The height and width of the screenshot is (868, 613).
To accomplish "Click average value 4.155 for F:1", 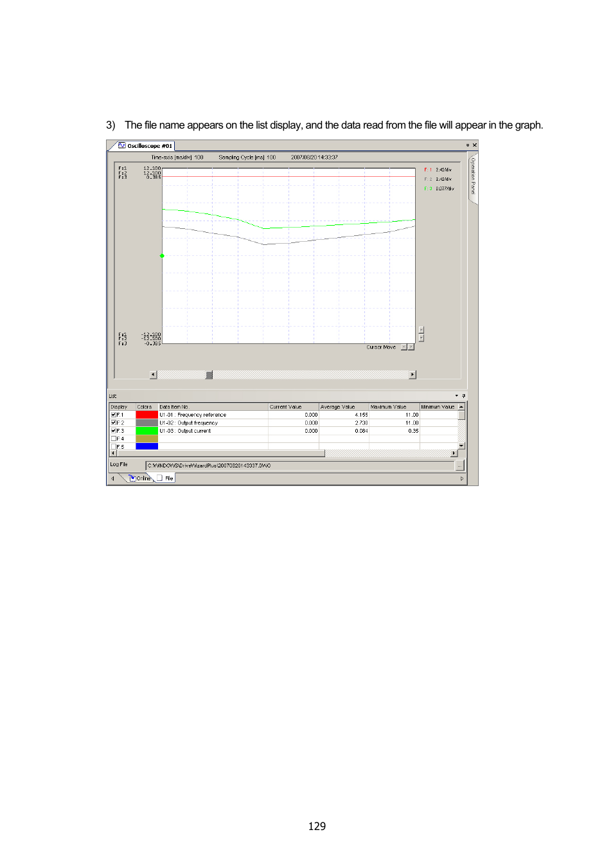I will coord(361,415).
